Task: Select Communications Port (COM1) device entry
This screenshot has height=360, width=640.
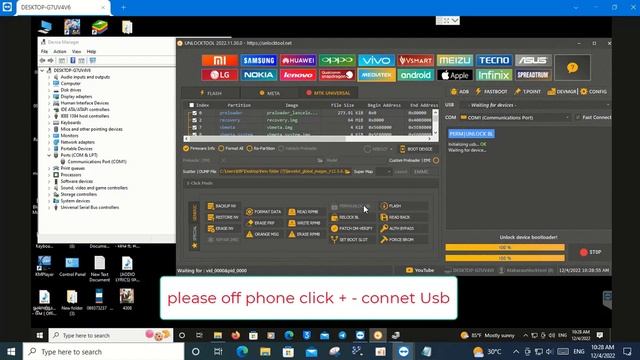Action: tap(97, 162)
